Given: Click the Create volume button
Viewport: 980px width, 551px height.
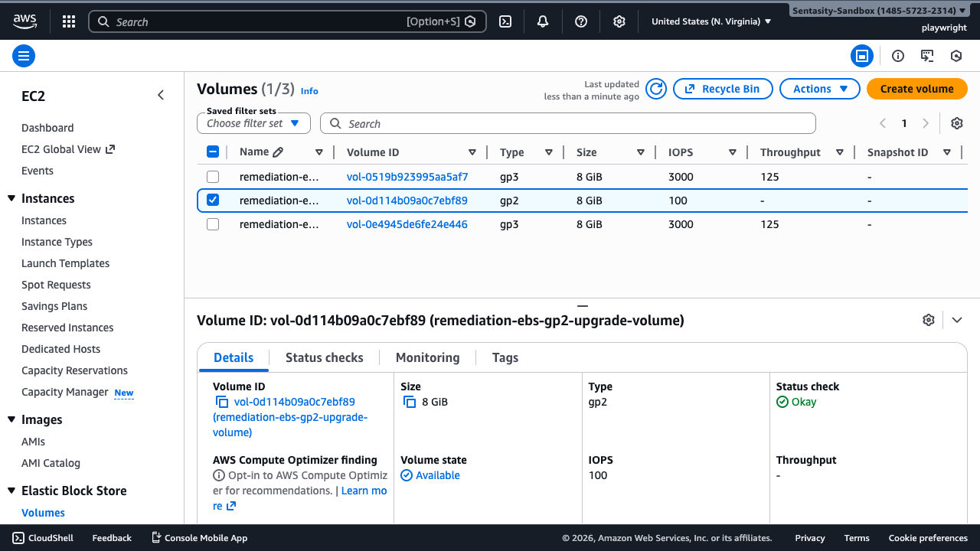Looking at the screenshot, I should point(916,89).
